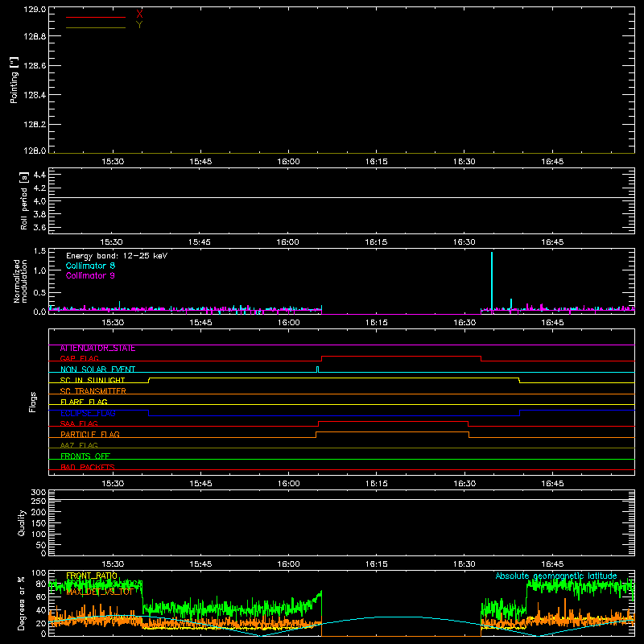This screenshot has width=644, height=644.
Task: Click the 3.8 roll period tick label
Action: pos(39,214)
